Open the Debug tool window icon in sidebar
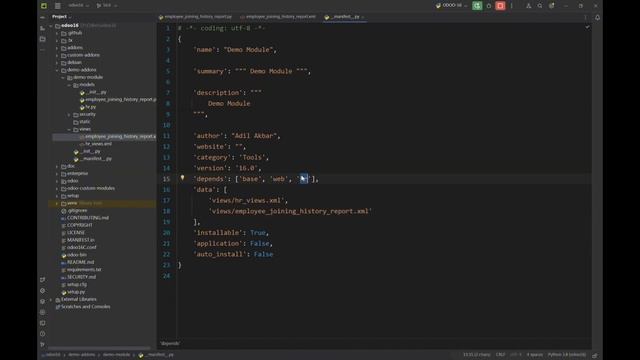This screenshot has width=640, height=360. click(43, 312)
